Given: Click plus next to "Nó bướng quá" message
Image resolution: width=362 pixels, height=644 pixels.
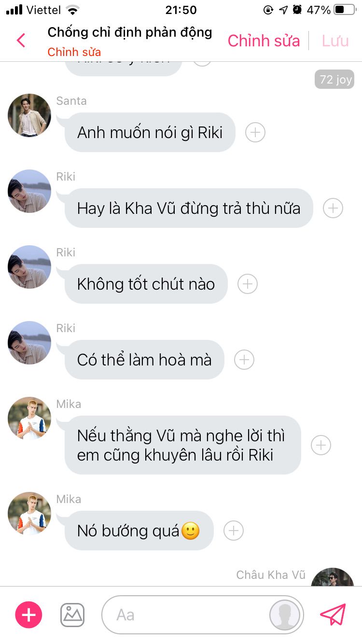Looking at the screenshot, I should pos(234,531).
